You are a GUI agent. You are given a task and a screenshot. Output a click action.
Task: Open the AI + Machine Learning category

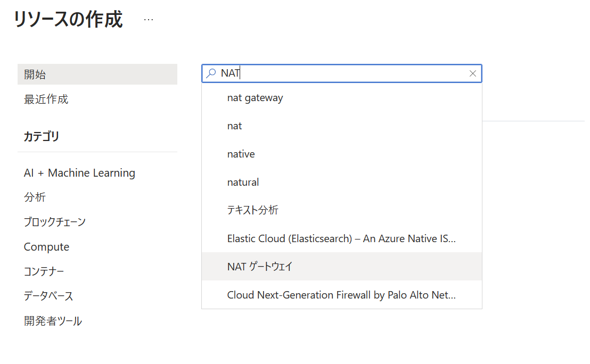[x=79, y=173]
